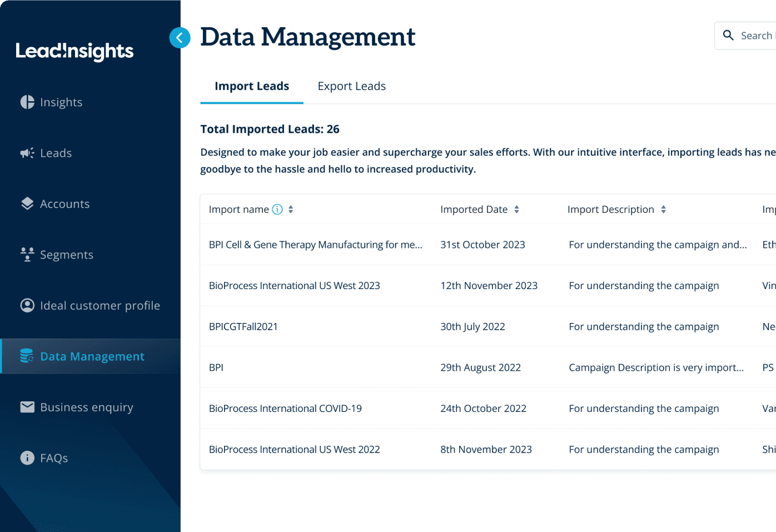Click the 12th November 2023 date cell
Image resolution: width=776 pixels, height=532 pixels.
[489, 285]
